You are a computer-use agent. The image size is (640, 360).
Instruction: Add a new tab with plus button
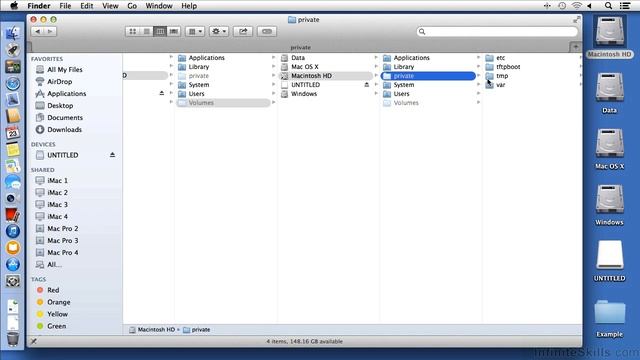click(576, 47)
